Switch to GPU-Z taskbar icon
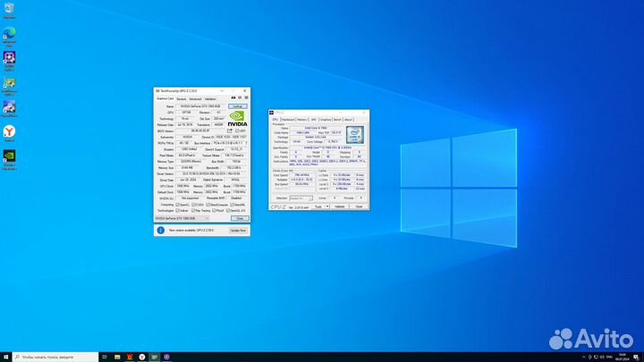This screenshot has height=362, width=644. pyautogui.click(x=154, y=357)
